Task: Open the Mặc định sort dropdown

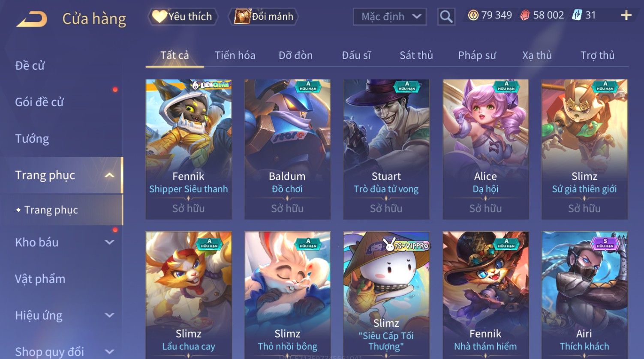Action: [x=390, y=17]
